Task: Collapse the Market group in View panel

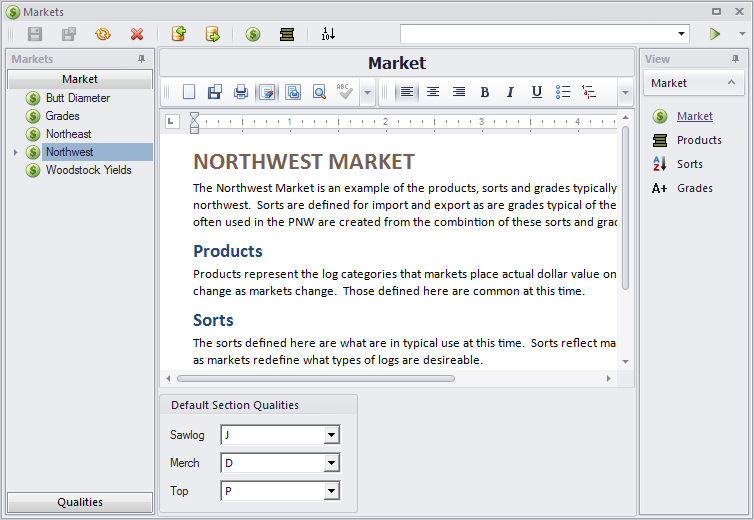Action: 731,82
